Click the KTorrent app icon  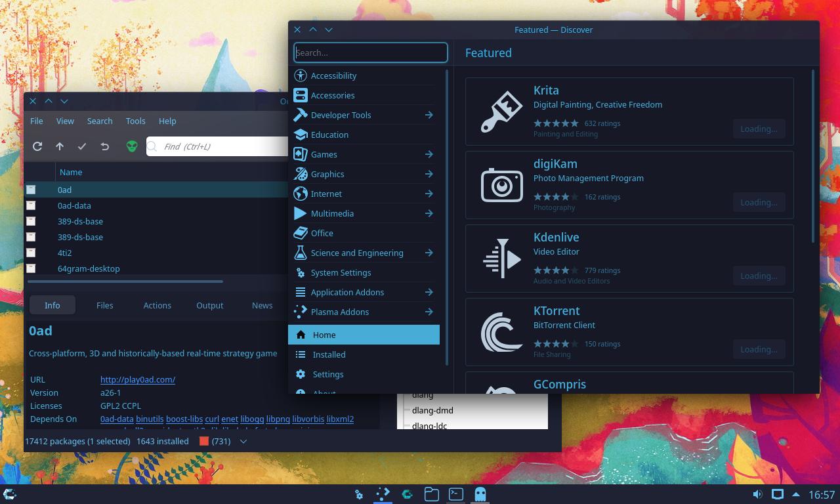[502, 332]
